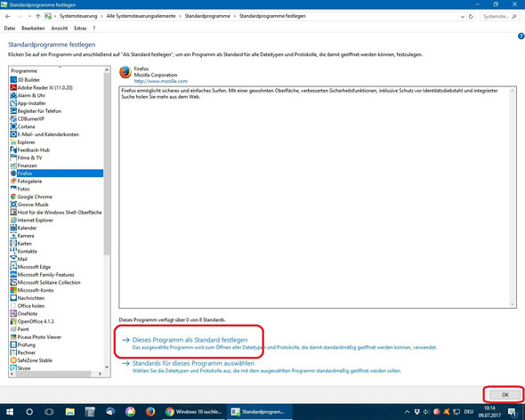Select the Groove-Musik icon
525x420 pixels.
click(13, 205)
